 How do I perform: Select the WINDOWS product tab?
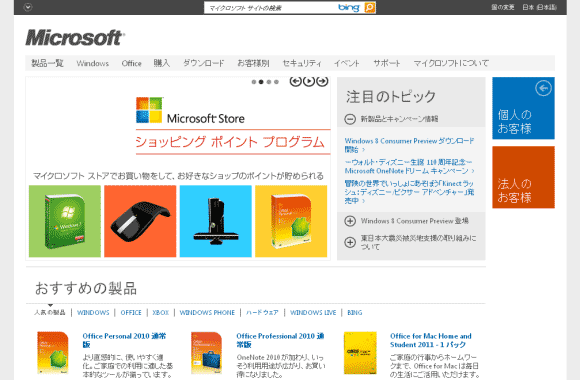pos(93,313)
